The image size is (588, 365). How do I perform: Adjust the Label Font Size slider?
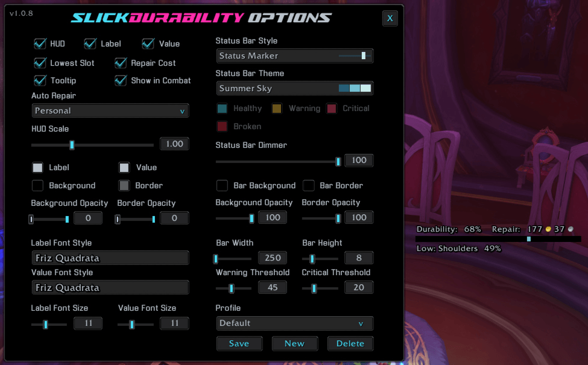tap(49, 324)
